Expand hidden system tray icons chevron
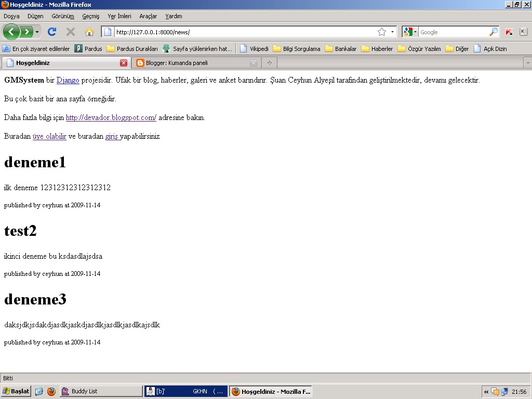 [486, 392]
